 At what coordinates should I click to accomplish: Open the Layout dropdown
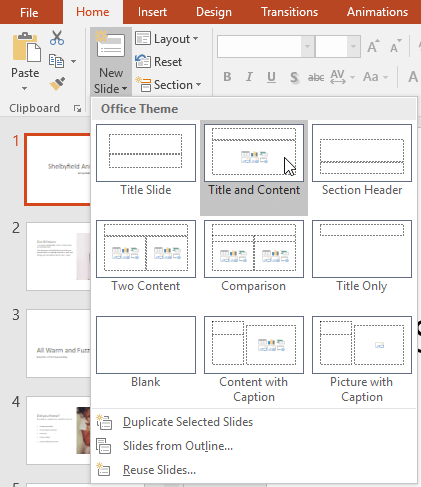167,39
